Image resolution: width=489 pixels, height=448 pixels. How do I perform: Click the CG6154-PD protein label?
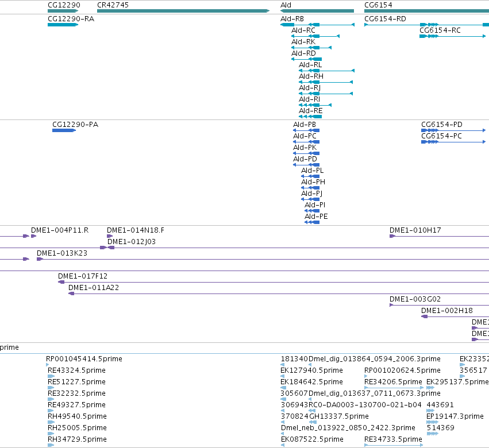pyautogui.click(x=442, y=125)
